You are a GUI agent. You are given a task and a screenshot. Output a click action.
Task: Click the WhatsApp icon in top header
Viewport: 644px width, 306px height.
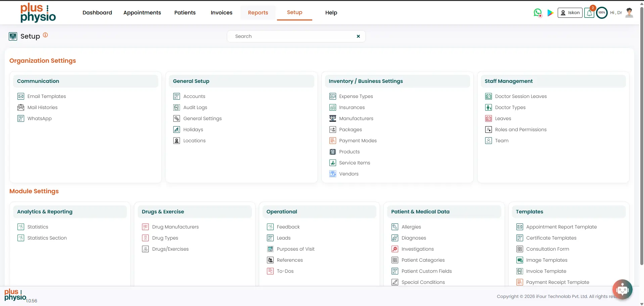(x=538, y=13)
